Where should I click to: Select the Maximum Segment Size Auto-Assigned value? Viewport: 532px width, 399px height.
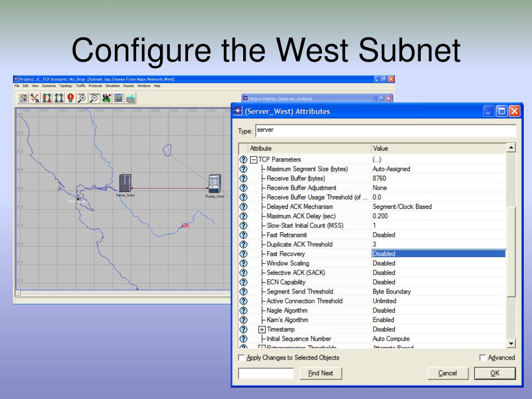(391, 169)
